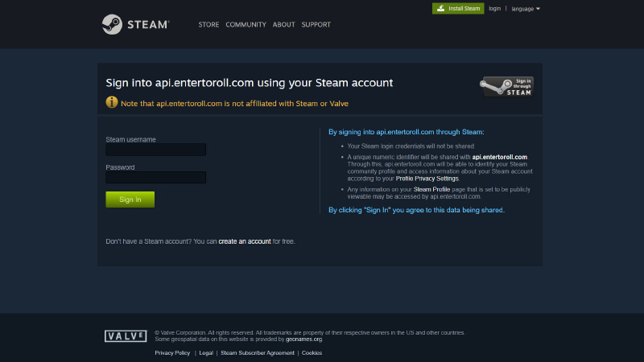Image resolution: width=644 pixels, height=362 pixels.
Task: Open the SUPPORT menu item
Action: pos(316,25)
